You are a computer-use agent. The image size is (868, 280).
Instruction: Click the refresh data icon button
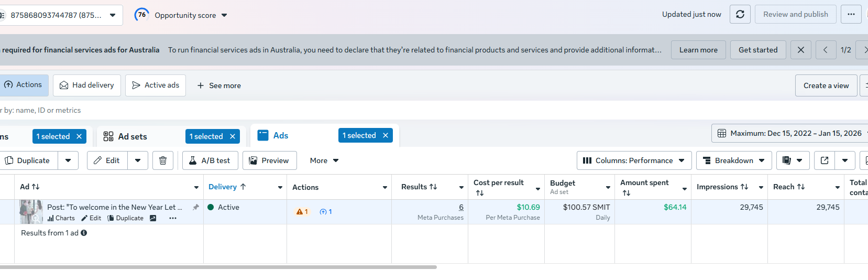(740, 14)
